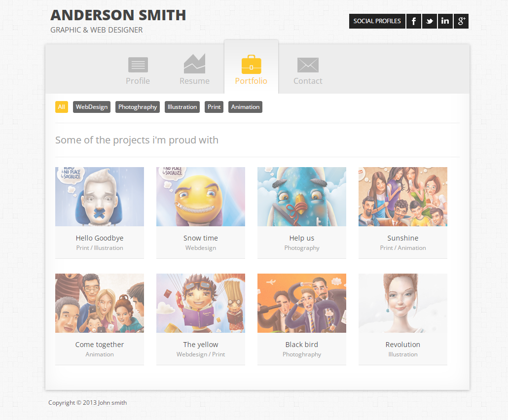The width and height of the screenshot is (508, 420).
Task: Open the Contact envelope icon
Action: pyautogui.click(x=308, y=65)
